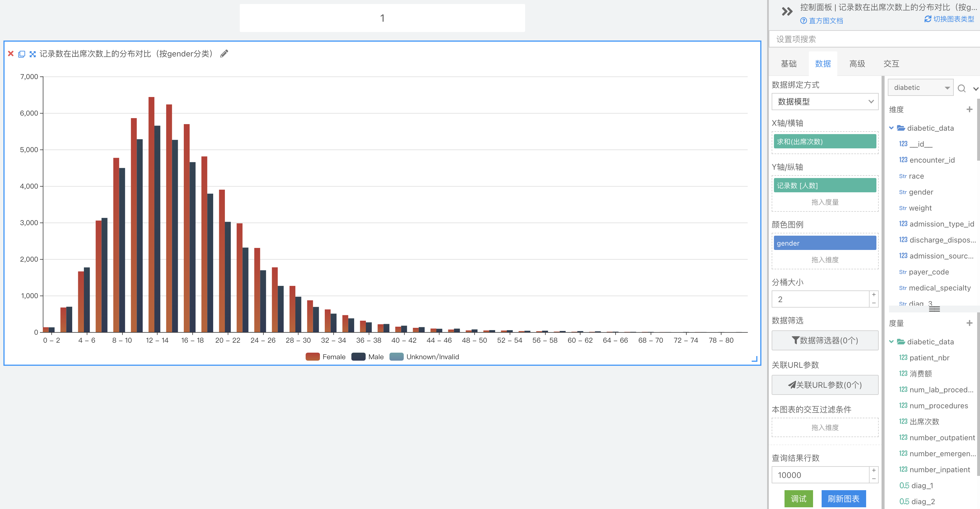This screenshot has width=980, height=509.
Task: Select the payer_code dimension field
Action: (x=924, y=272)
